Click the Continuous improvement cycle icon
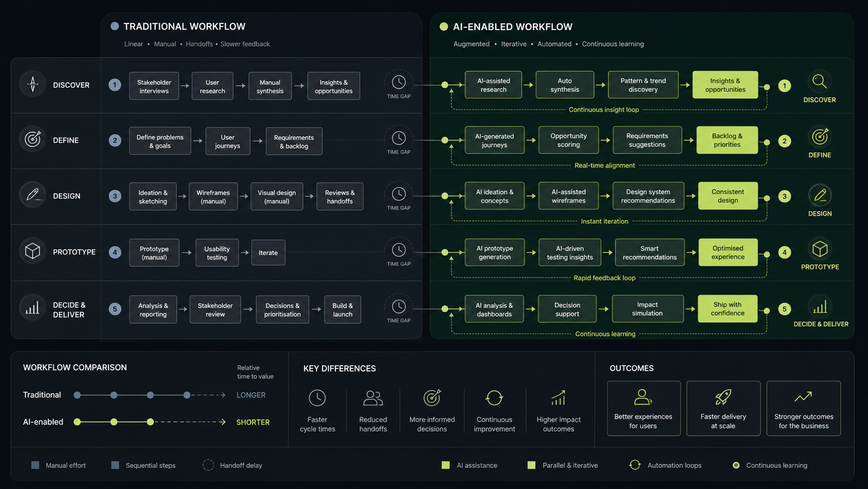Image resolution: width=868 pixels, height=489 pixels. [494, 398]
